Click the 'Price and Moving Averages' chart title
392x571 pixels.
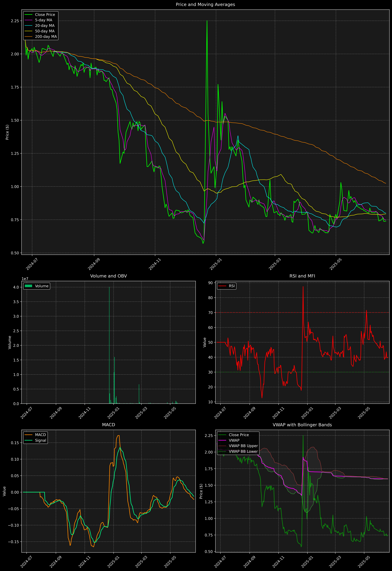[205, 4]
